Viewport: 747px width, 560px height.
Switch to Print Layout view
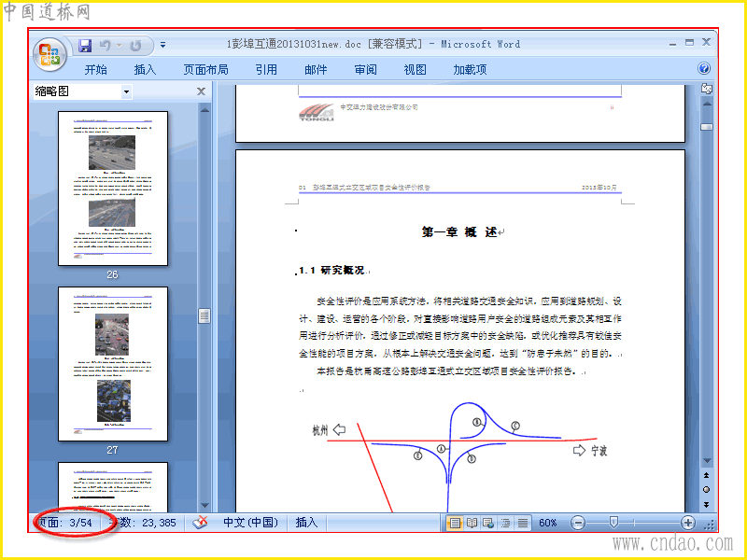tap(455, 523)
